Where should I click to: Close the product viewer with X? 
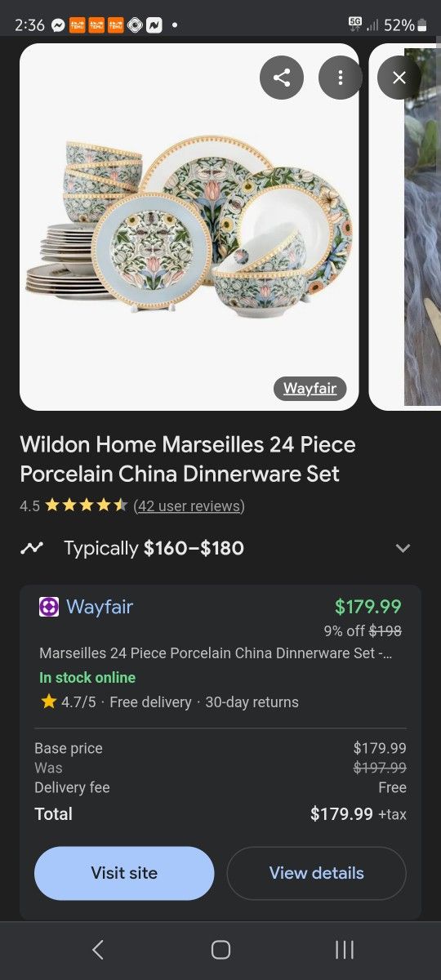[x=399, y=78]
